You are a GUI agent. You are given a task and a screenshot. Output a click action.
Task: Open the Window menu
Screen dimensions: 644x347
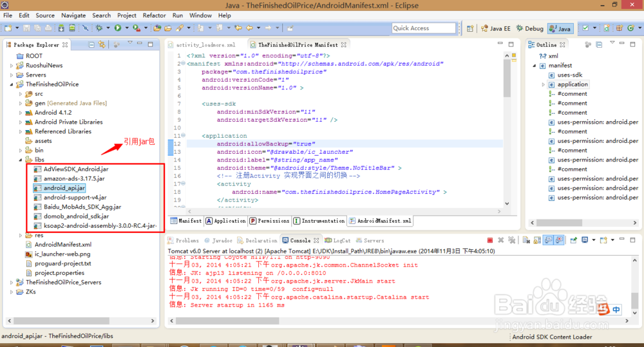200,15
